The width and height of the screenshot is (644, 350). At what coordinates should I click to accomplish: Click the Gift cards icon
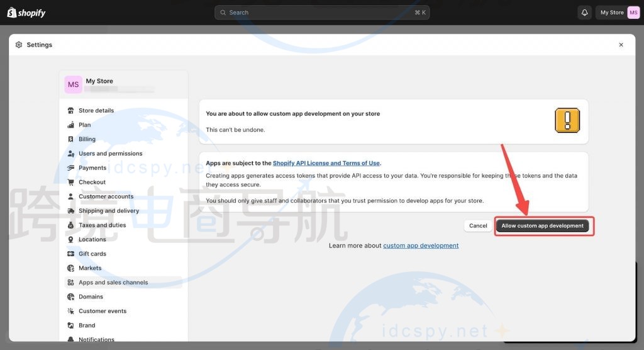pyautogui.click(x=70, y=254)
